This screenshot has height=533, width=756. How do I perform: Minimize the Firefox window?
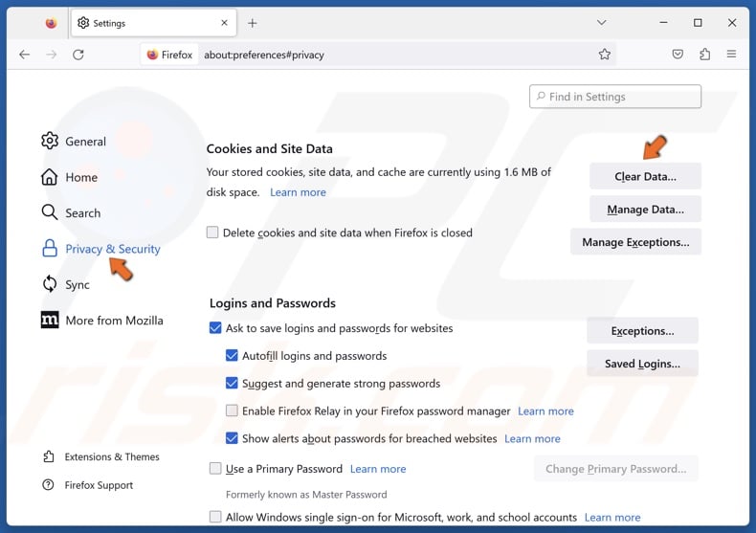663,23
